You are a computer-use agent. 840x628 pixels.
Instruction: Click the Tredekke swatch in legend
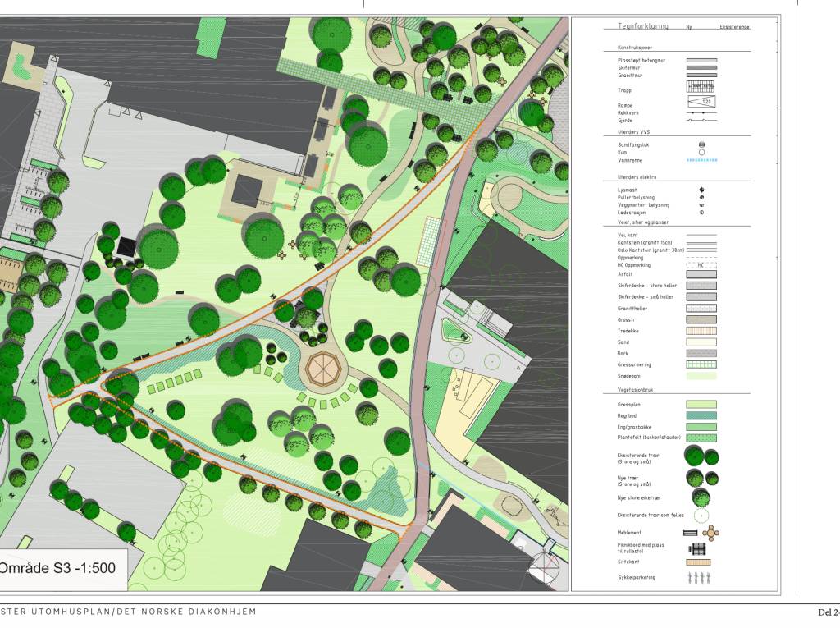[x=701, y=331]
